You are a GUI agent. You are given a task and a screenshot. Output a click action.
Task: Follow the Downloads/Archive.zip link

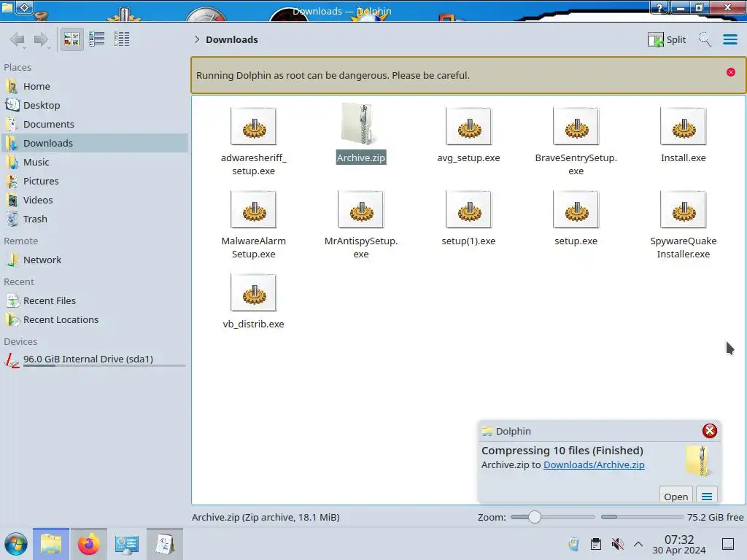tap(594, 464)
